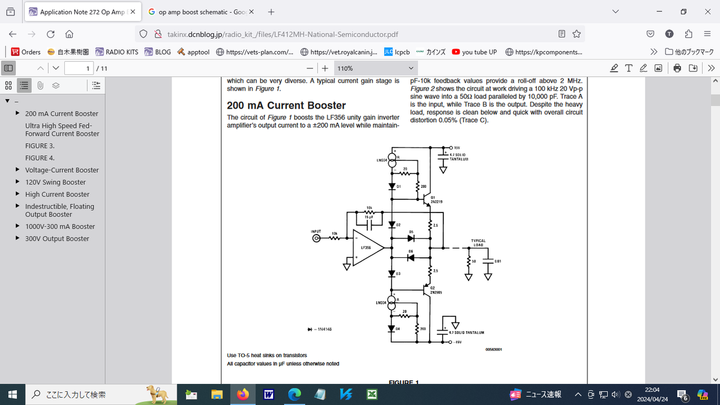
Task: Show document outline view in sidebar
Action: tap(25, 86)
